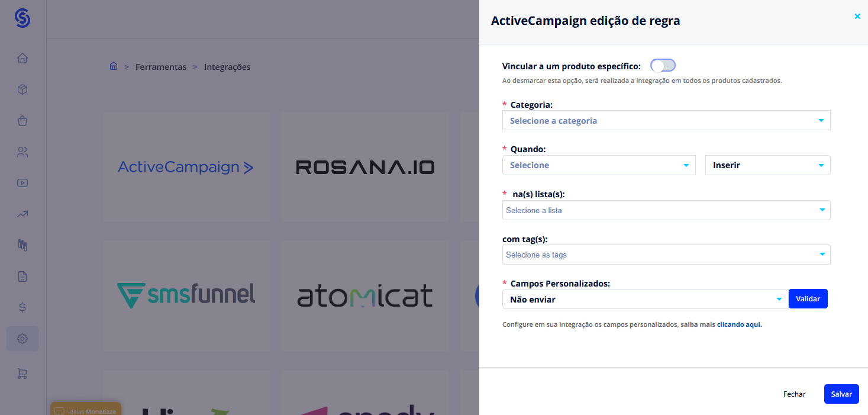Follow the 'clicando aqui' link
The width and height of the screenshot is (868, 415).
[x=739, y=324]
